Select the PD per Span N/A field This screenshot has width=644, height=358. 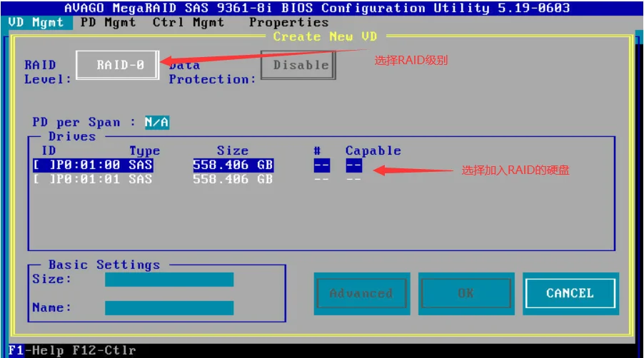click(157, 122)
